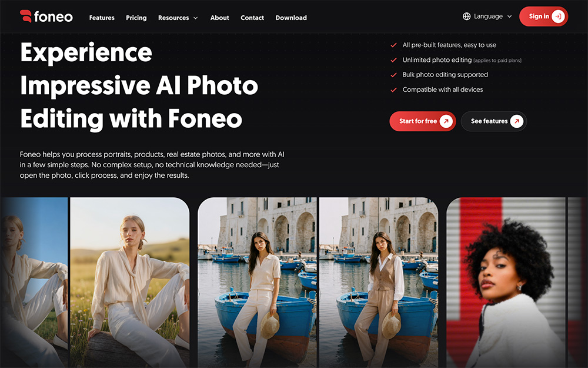
Task: Open the Contact nav item
Action: click(252, 18)
